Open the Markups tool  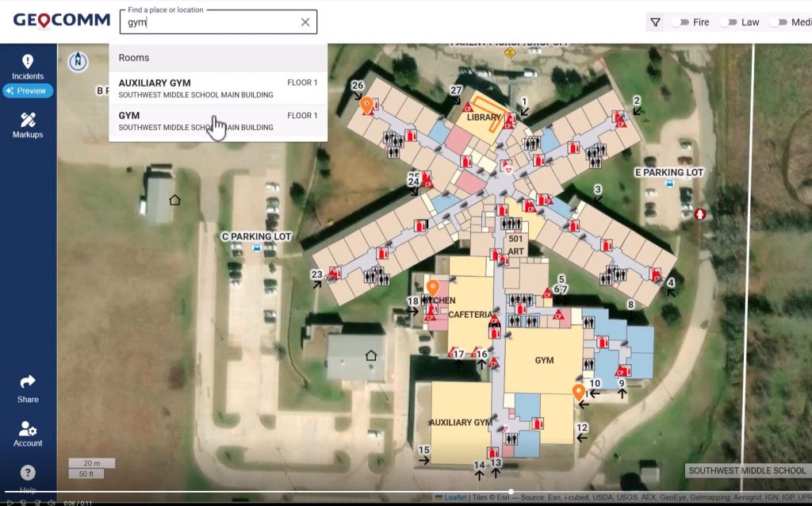(28, 125)
